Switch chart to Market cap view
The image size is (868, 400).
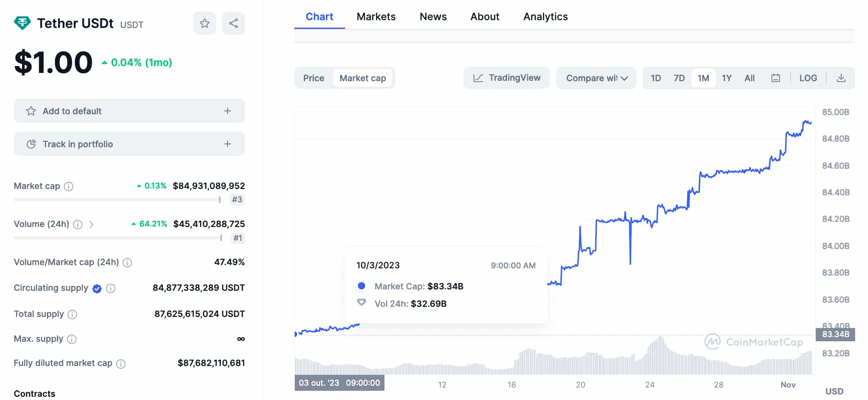click(363, 78)
